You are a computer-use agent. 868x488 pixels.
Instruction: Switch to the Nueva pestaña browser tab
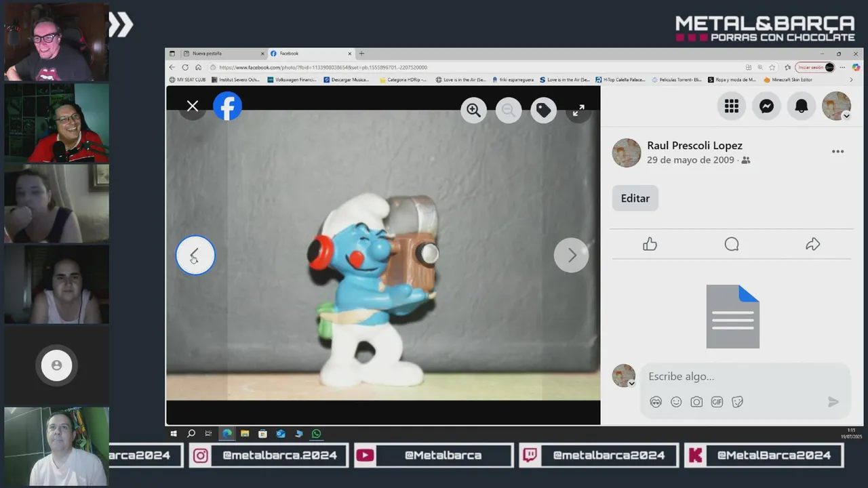[x=224, y=54]
